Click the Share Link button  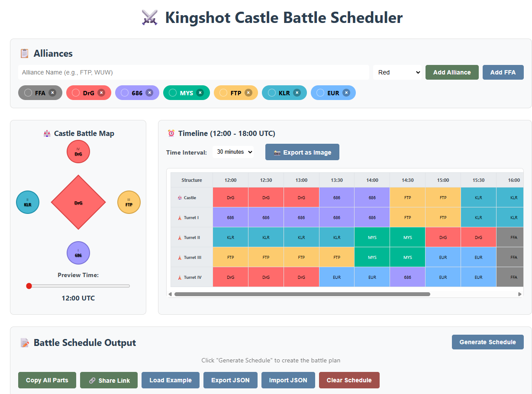[x=109, y=380]
